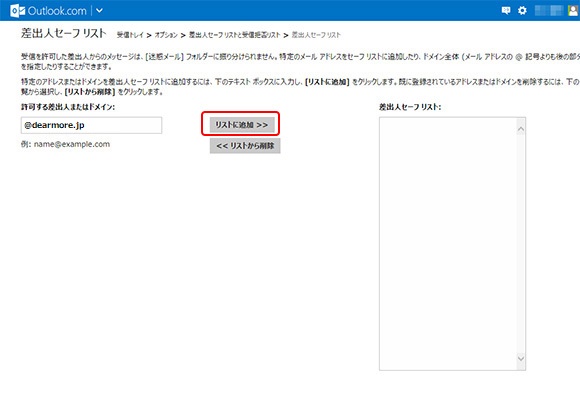The height and width of the screenshot is (400, 580).
Task: Go to 受信トレイ breadcrumb link
Action: coord(130,35)
